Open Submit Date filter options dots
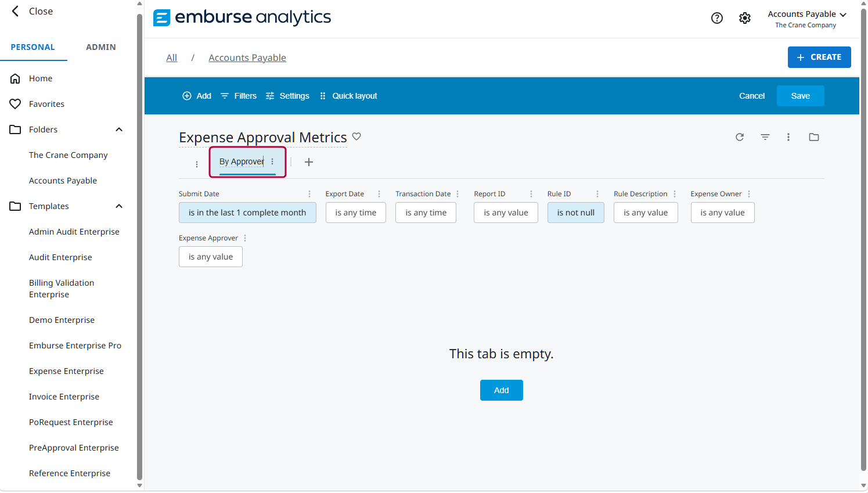The image size is (868, 493). pos(309,194)
